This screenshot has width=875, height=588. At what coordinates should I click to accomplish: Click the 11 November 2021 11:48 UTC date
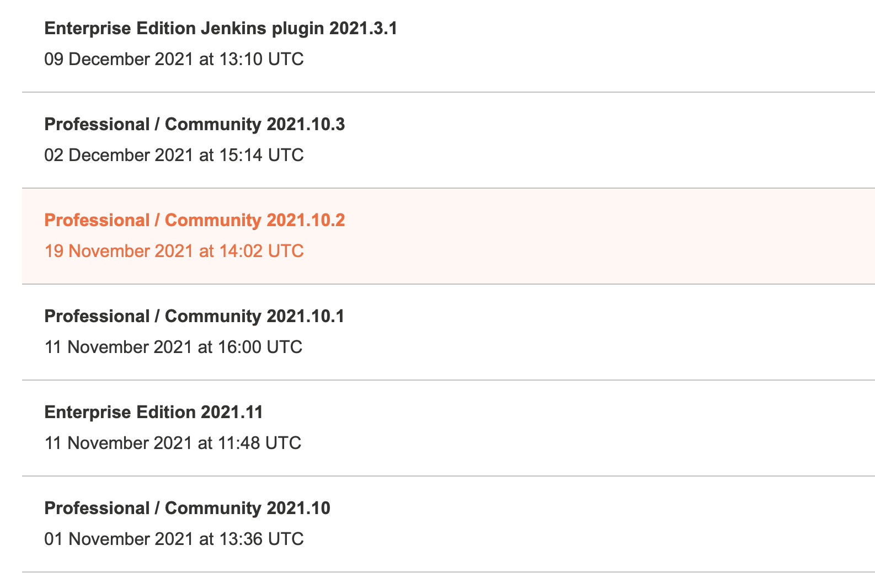click(173, 443)
